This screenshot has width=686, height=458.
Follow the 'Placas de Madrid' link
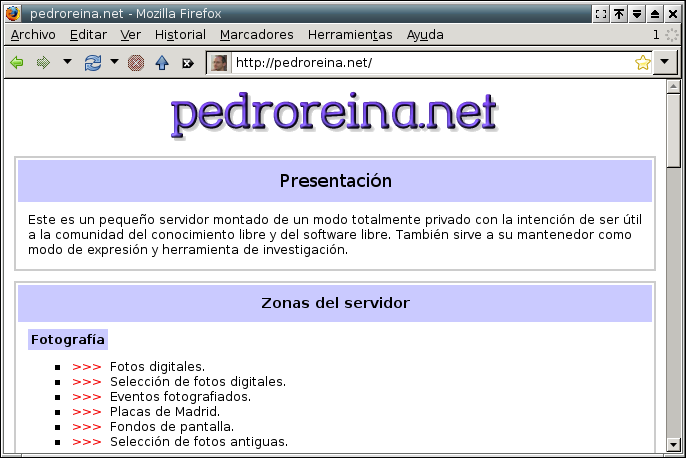click(164, 411)
